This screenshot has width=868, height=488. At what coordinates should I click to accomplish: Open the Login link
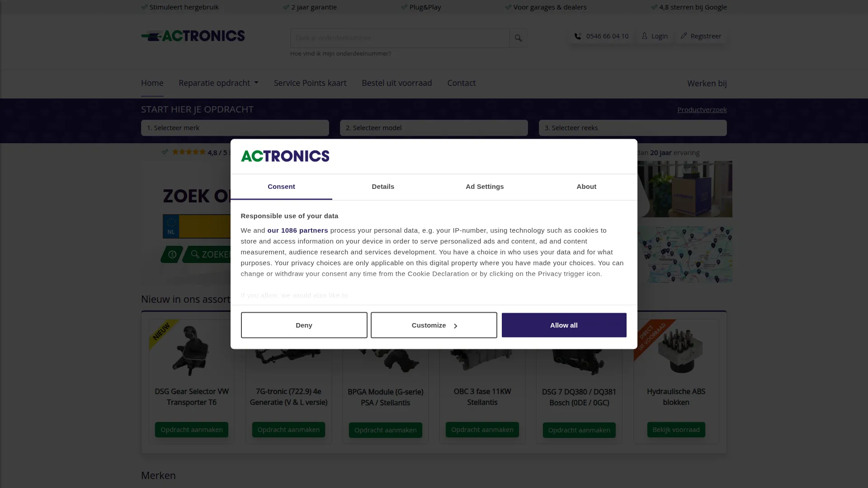coord(655,36)
